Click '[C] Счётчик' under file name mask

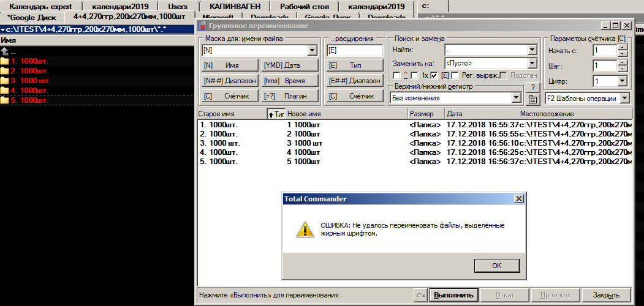pyautogui.click(x=230, y=96)
